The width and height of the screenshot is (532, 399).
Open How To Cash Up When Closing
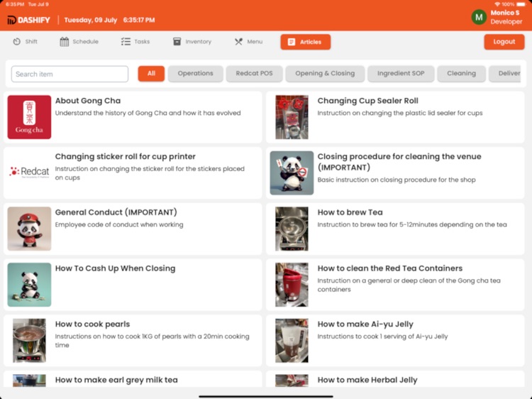[x=133, y=285]
